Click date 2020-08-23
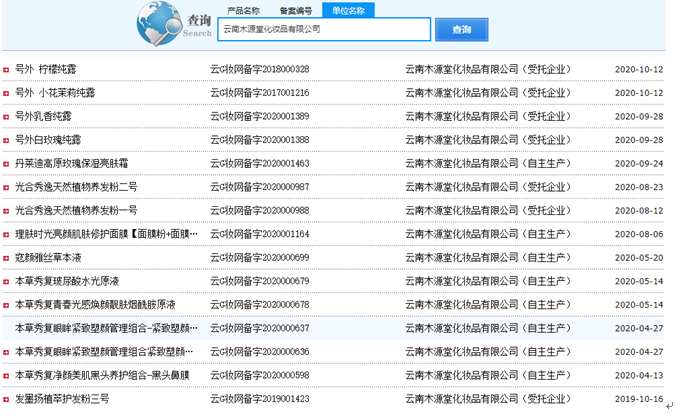The height and width of the screenshot is (416, 698). (x=639, y=187)
